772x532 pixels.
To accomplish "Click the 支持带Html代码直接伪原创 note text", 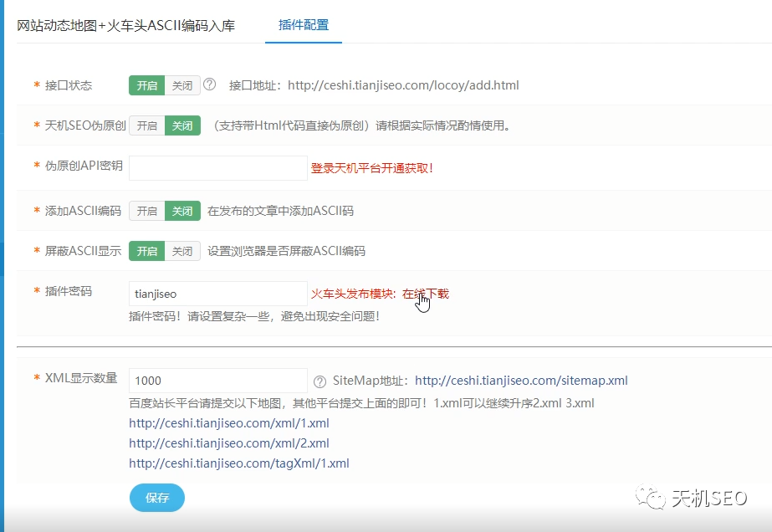I will pos(362,125).
